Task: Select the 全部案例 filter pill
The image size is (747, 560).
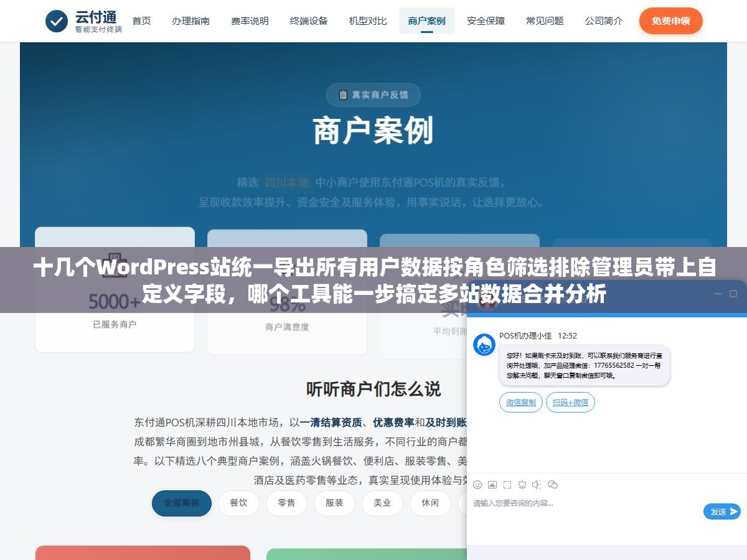Action: click(181, 503)
